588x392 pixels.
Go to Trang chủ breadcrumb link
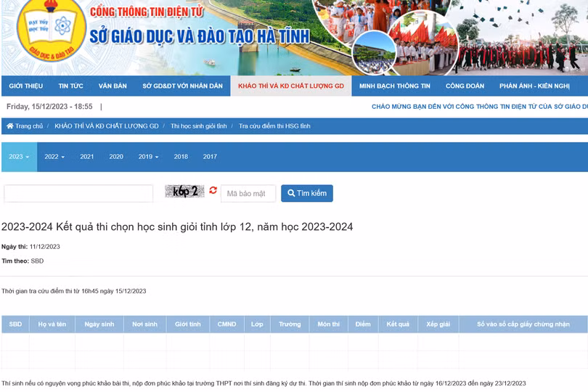coord(29,126)
